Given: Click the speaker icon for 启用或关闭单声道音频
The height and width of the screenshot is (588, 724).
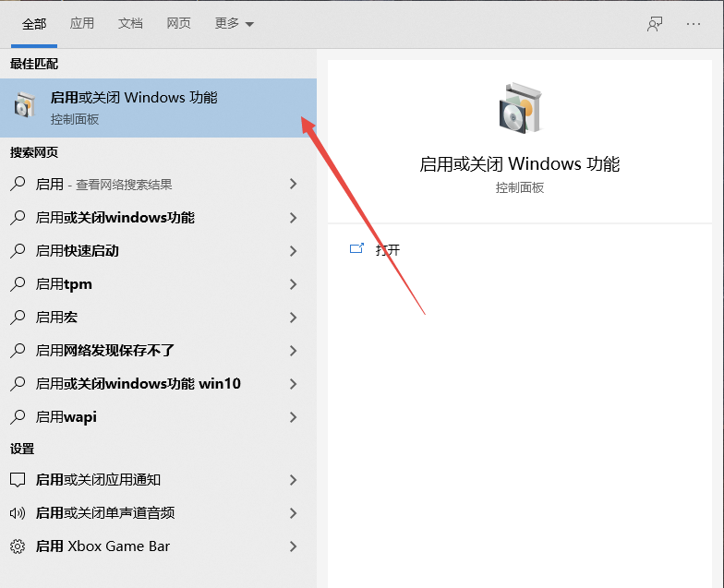Looking at the screenshot, I should 18,513.
